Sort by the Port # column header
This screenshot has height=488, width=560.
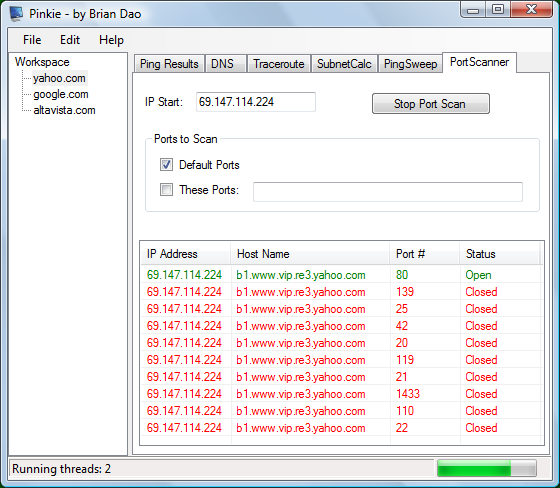(x=425, y=254)
